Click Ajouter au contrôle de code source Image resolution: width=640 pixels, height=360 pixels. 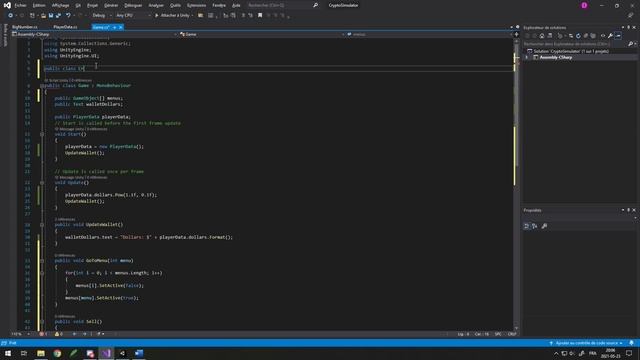click(x=586, y=343)
